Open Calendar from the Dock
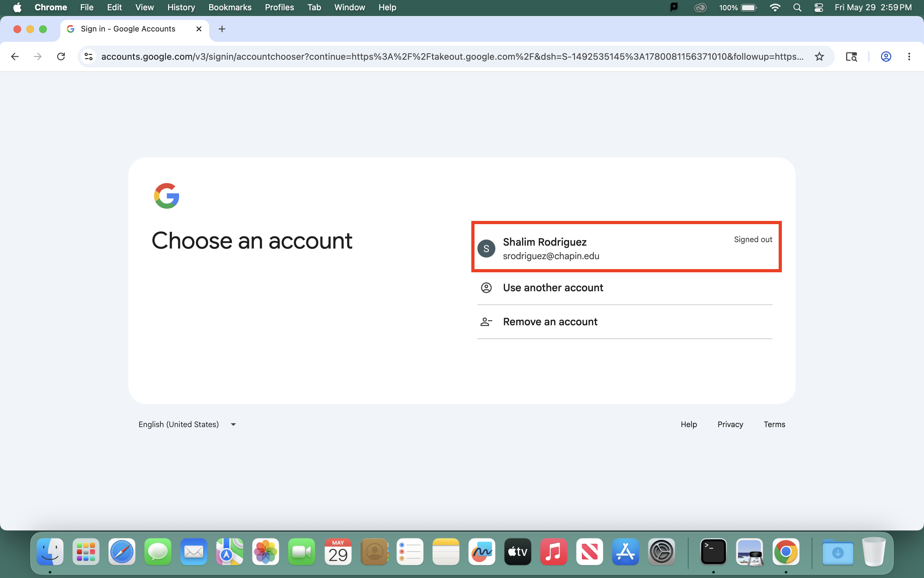924x578 pixels. click(338, 552)
